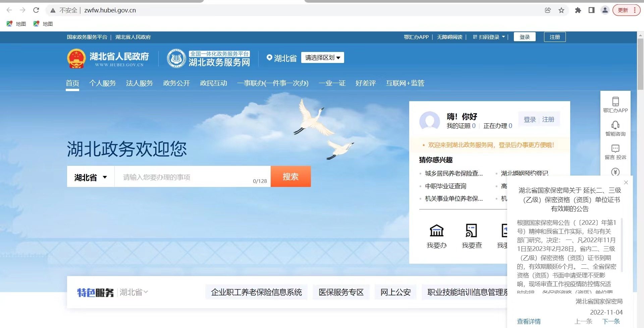Expand the 请选择区划 region selector

322,57
